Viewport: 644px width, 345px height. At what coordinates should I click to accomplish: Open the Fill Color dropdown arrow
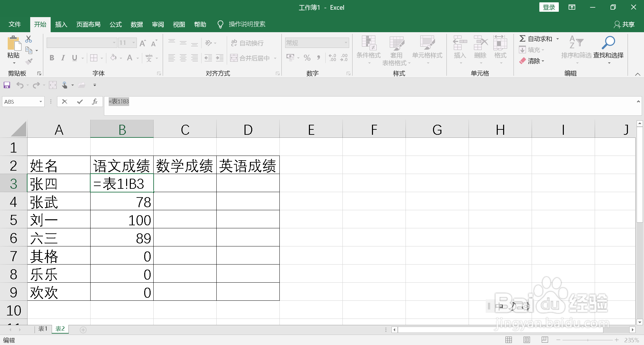[x=120, y=58]
